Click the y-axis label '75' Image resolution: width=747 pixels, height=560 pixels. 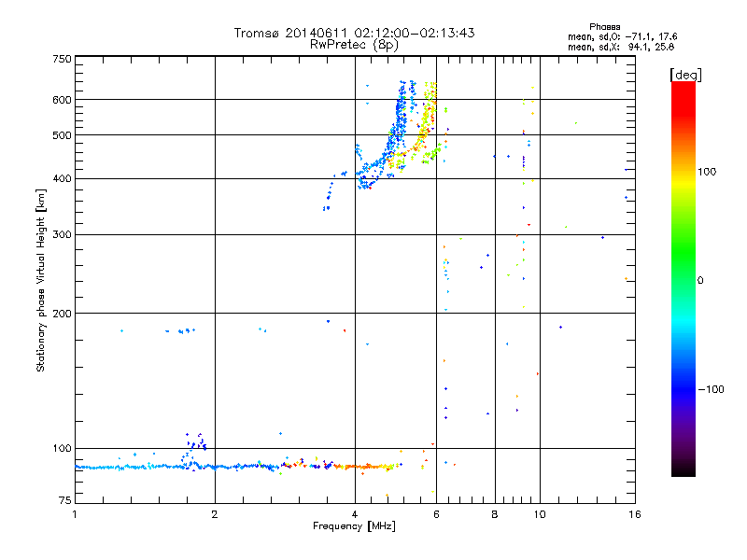coord(64,500)
